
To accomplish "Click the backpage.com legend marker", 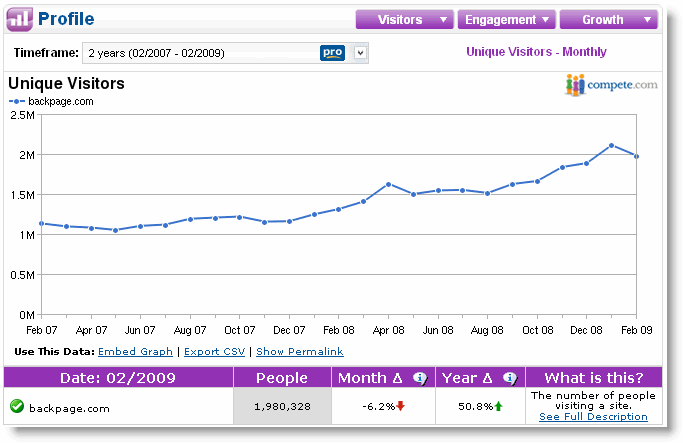I will coord(17,101).
